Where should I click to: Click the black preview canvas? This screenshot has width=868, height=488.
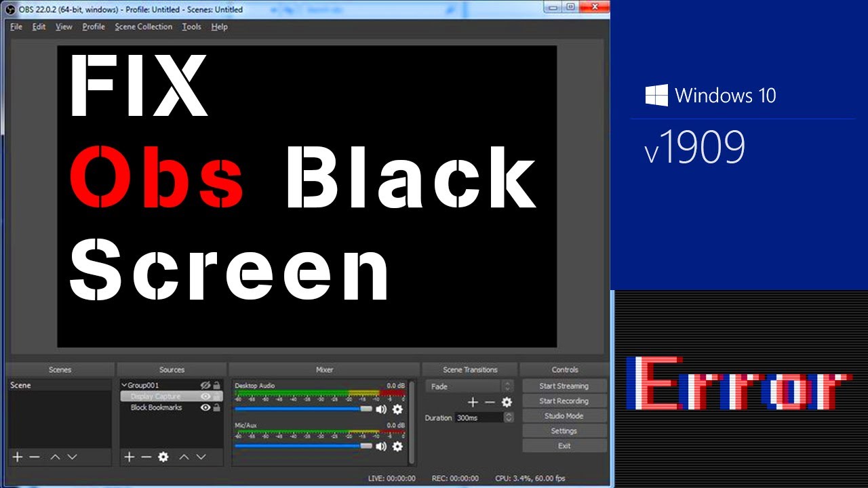coord(307,197)
